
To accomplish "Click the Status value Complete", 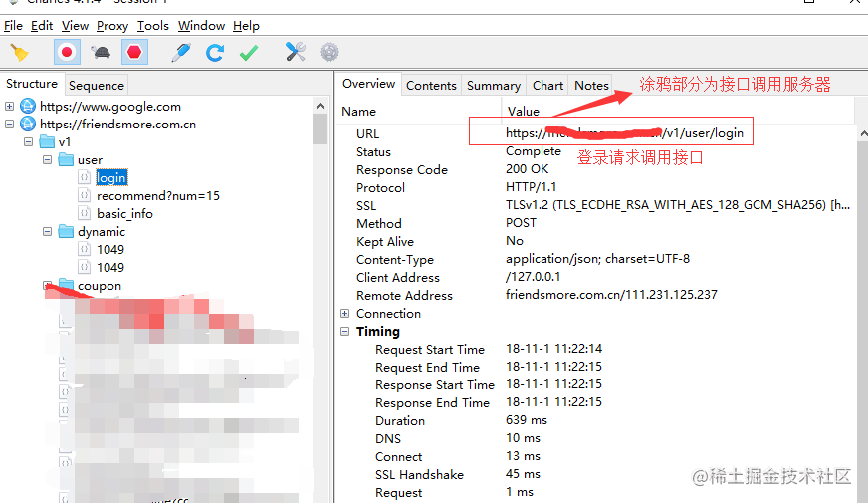I will pos(534,151).
